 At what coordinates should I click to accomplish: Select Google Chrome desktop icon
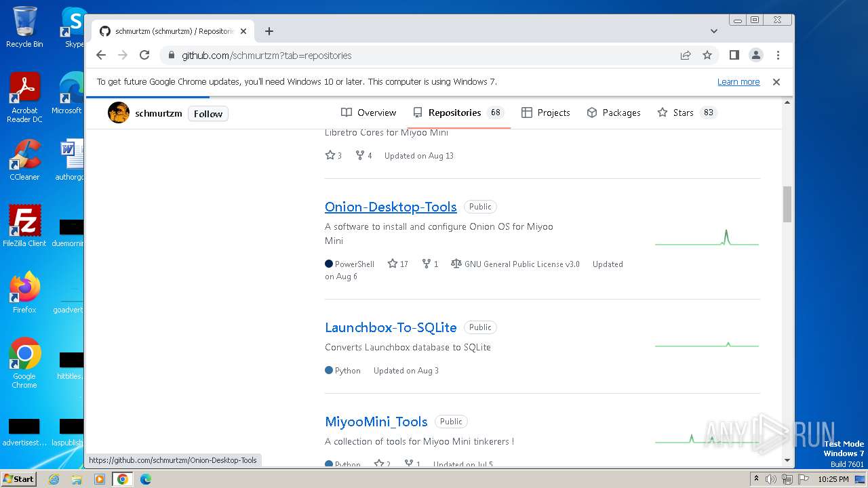coord(24,363)
